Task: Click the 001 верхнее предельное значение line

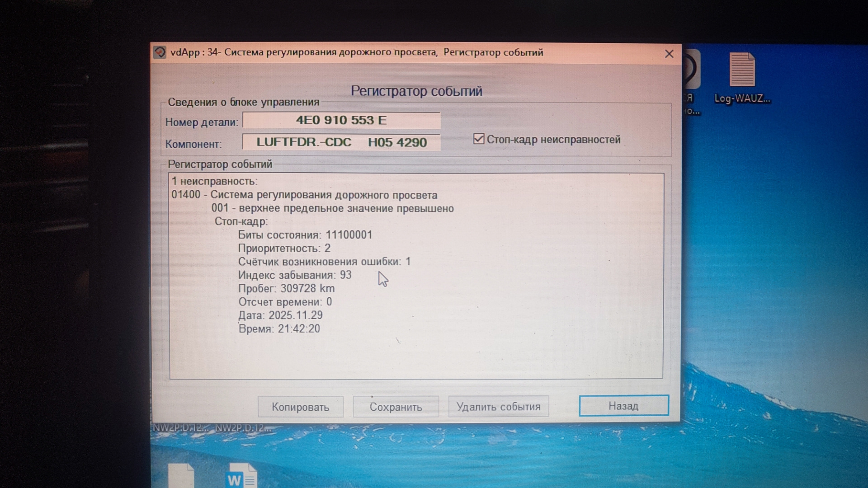Action: 332,208
